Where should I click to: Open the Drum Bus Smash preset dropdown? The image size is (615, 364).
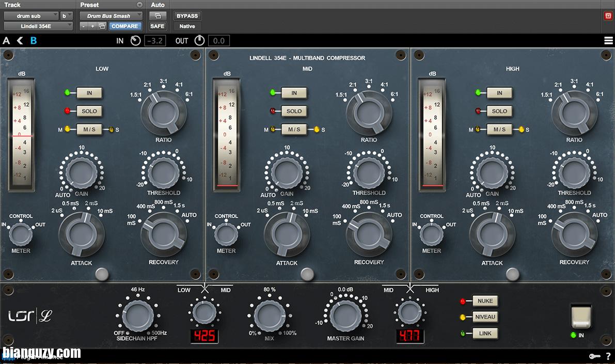(111, 15)
